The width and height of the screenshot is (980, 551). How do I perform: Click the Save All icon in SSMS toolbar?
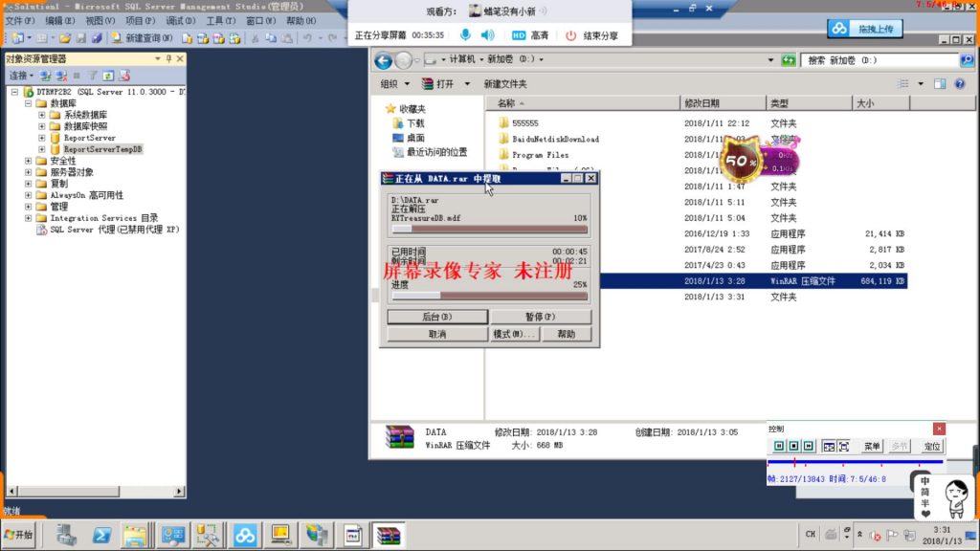[x=97, y=38]
